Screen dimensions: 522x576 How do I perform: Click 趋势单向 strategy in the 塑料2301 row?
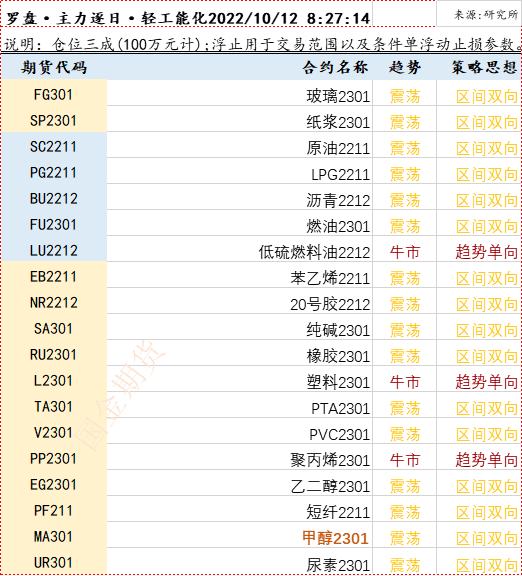487,382
